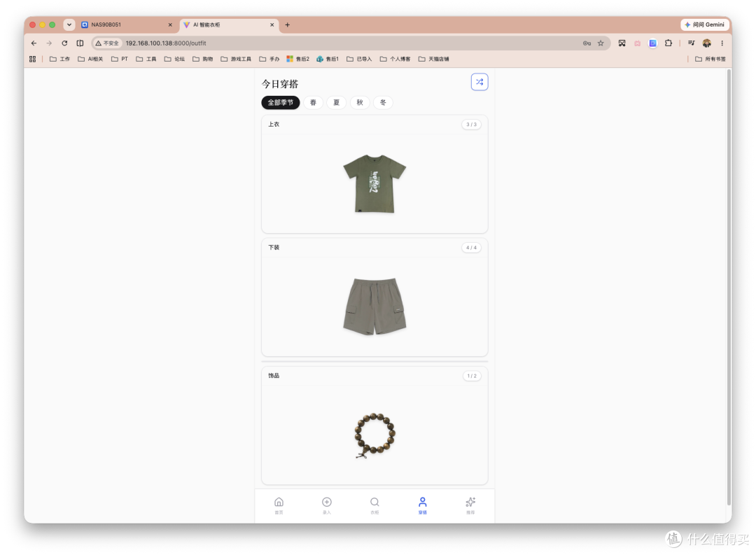Click the 4 / 4 counter in 下装 card
The width and height of the screenshot is (756, 555).
point(471,247)
